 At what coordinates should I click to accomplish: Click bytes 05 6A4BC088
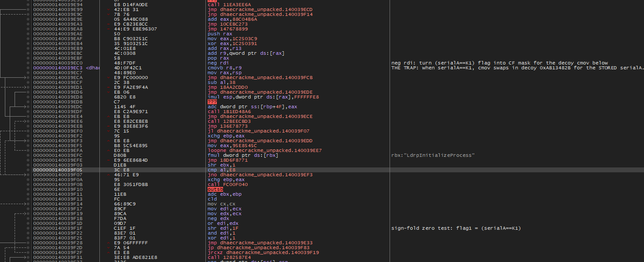tap(131, 19)
